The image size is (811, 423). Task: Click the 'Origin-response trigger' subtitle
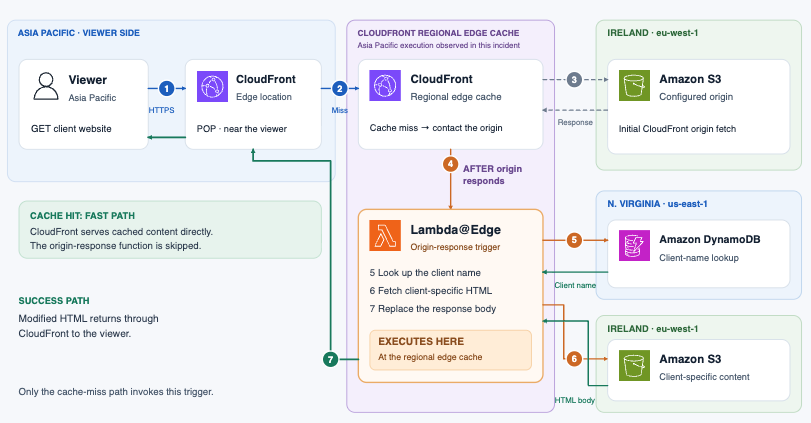coord(455,247)
